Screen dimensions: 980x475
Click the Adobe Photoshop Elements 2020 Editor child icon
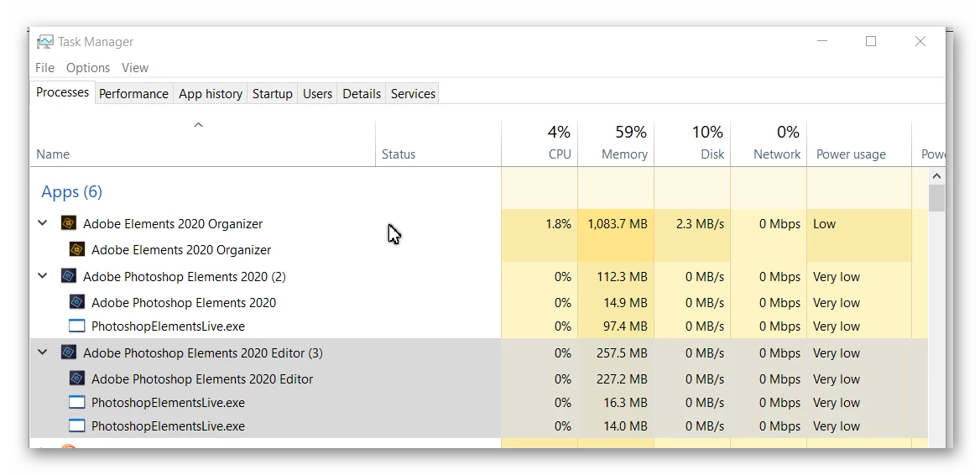pos(77,378)
